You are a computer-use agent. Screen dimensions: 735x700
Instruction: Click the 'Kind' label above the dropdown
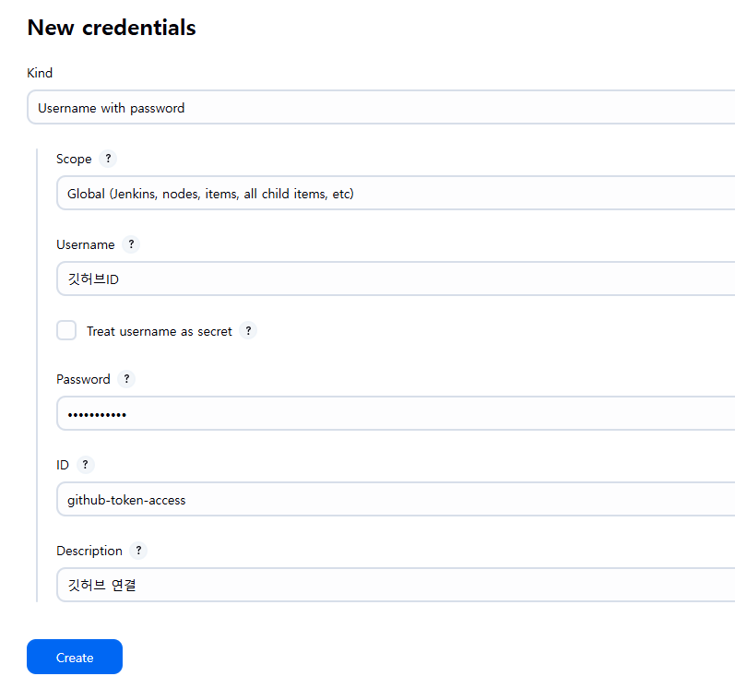click(x=40, y=73)
